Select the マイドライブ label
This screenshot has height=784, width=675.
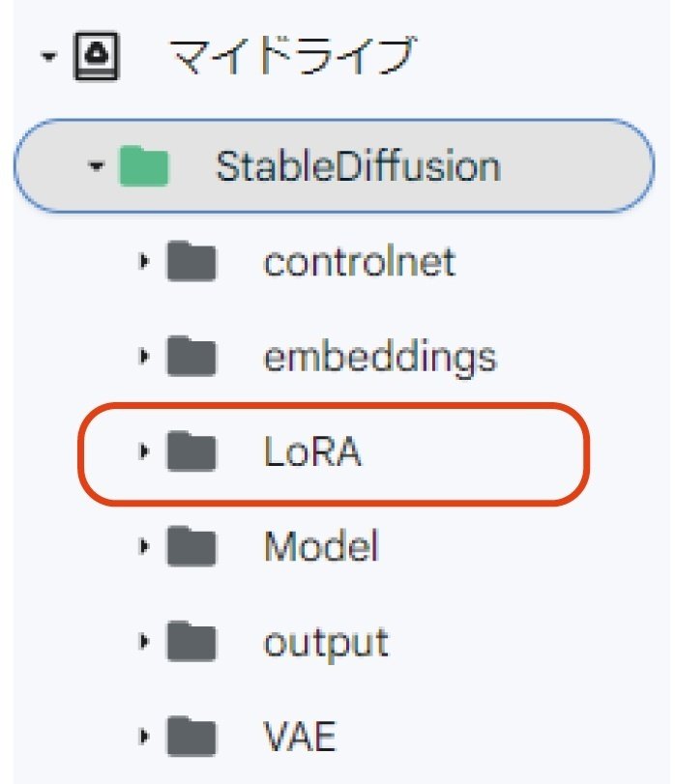point(292,55)
